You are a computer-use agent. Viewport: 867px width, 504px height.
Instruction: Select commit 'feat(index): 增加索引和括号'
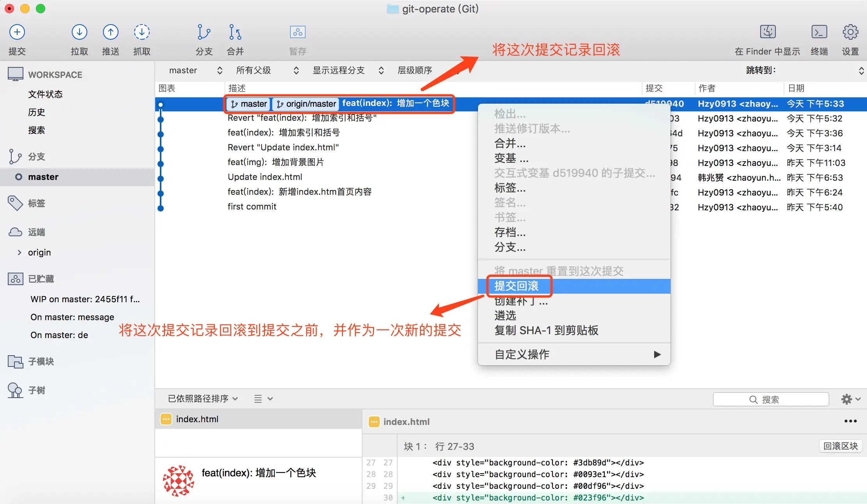[284, 133]
